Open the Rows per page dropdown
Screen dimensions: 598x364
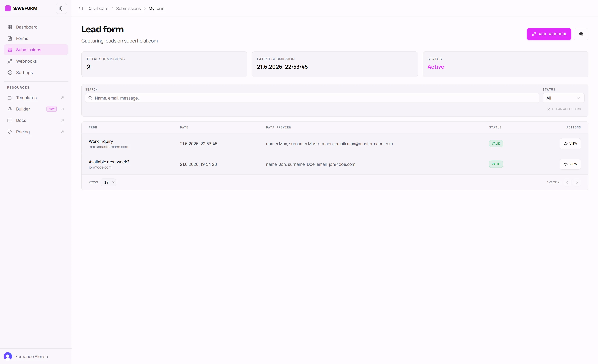pos(108,182)
